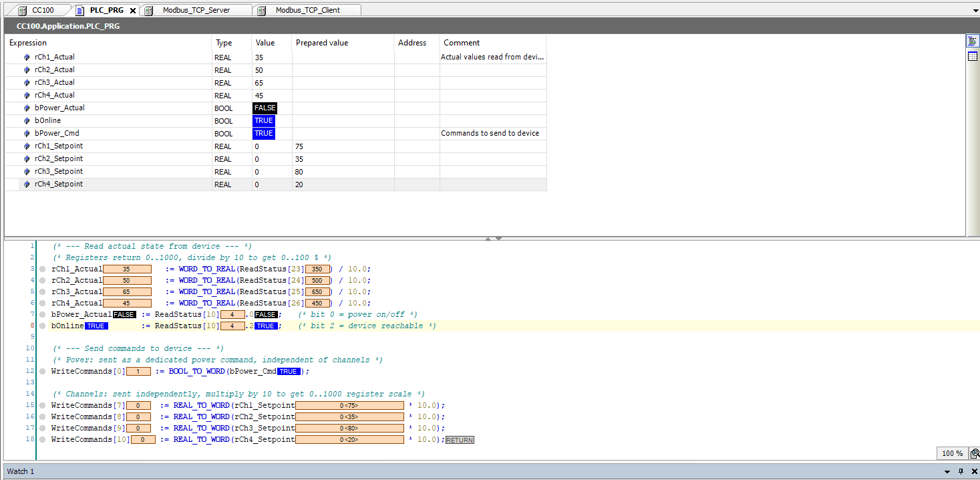The height and width of the screenshot is (480, 980).
Task: Close the PLC_PRG tab
Action: point(133,11)
